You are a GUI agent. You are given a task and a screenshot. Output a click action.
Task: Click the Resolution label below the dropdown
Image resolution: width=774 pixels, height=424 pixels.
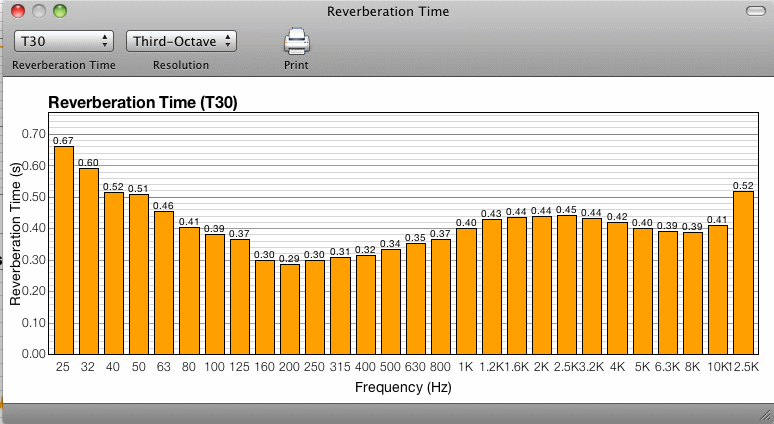tap(181, 65)
